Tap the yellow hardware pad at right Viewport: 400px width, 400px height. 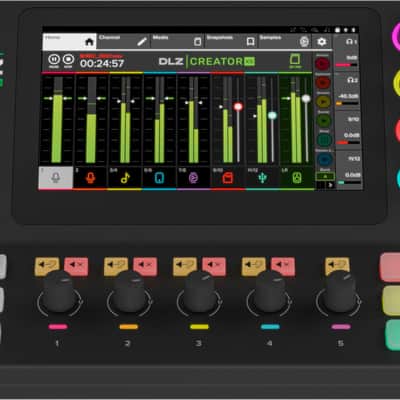(x=391, y=300)
